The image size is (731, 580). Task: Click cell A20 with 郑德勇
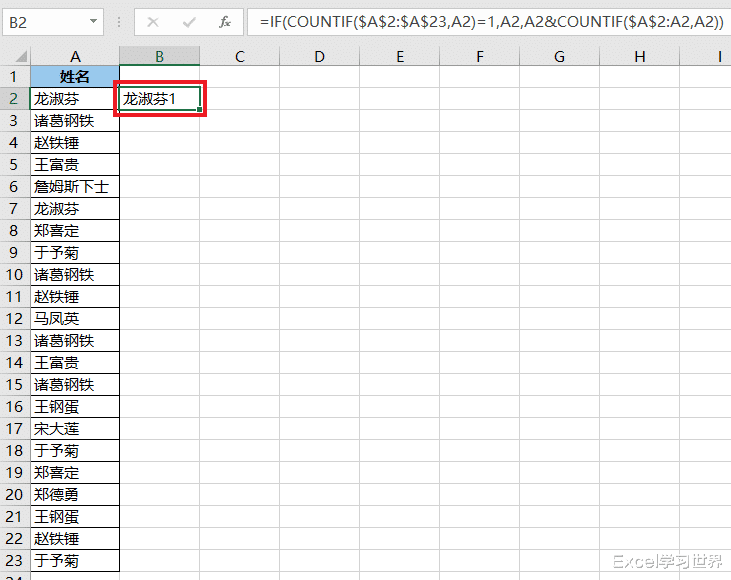click(x=75, y=495)
